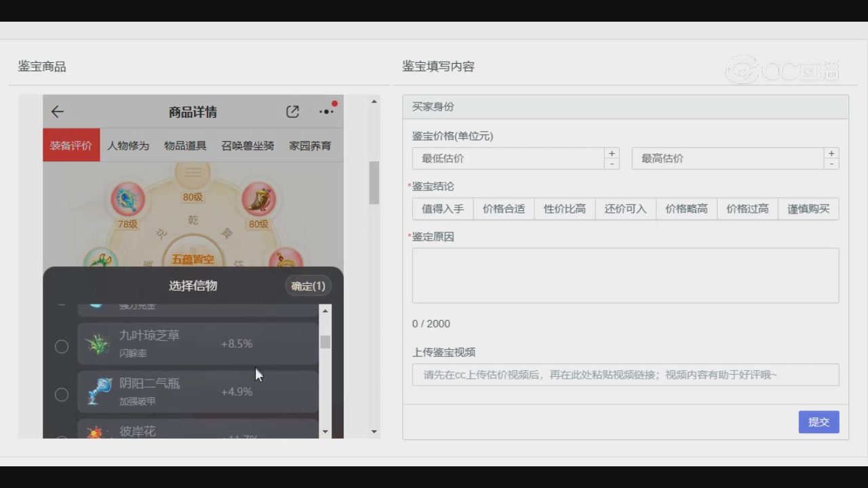This screenshot has height=488, width=868.
Task: Click the 阴阳二气瓶 item icon
Action: pos(98,392)
